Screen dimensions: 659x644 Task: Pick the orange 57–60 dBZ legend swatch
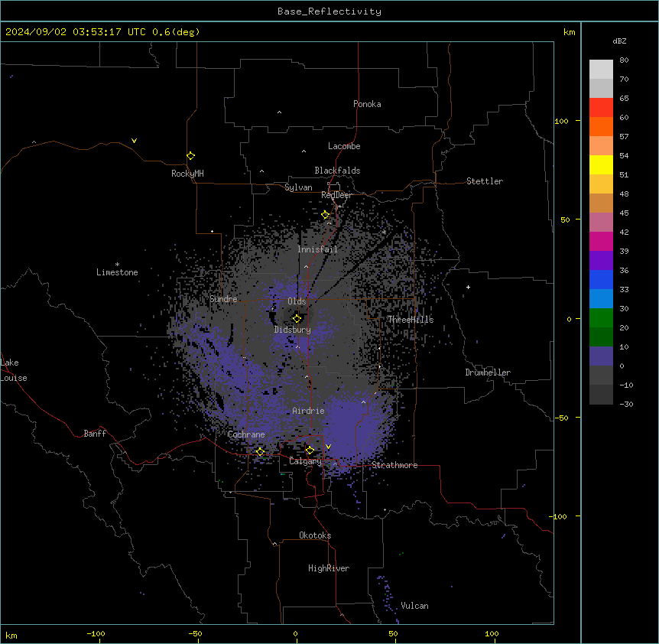601,126
